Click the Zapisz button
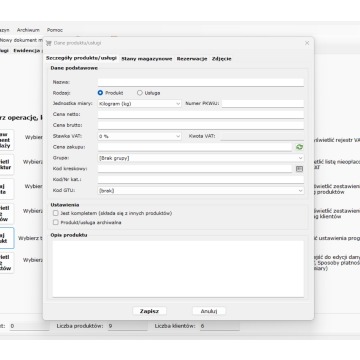The width and height of the screenshot is (360, 360). click(x=149, y=311)
